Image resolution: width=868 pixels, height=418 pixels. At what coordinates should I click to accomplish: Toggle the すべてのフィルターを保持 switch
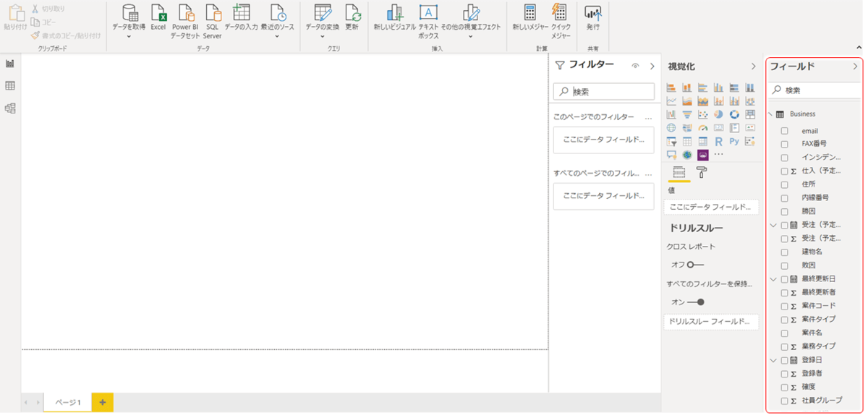coord(695,302)
